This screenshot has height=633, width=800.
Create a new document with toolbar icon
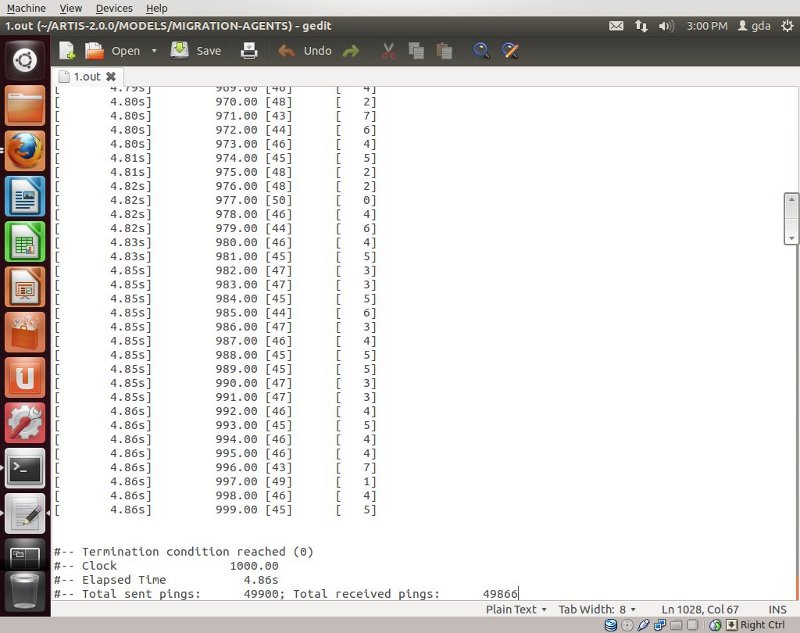(67, 51)
